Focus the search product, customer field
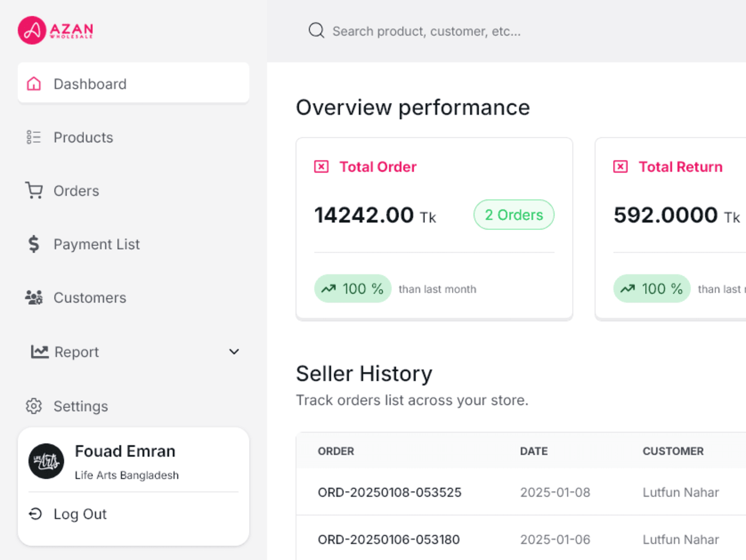Image resolution: width=746 pixels, height=560 pixels. point(427,31)
